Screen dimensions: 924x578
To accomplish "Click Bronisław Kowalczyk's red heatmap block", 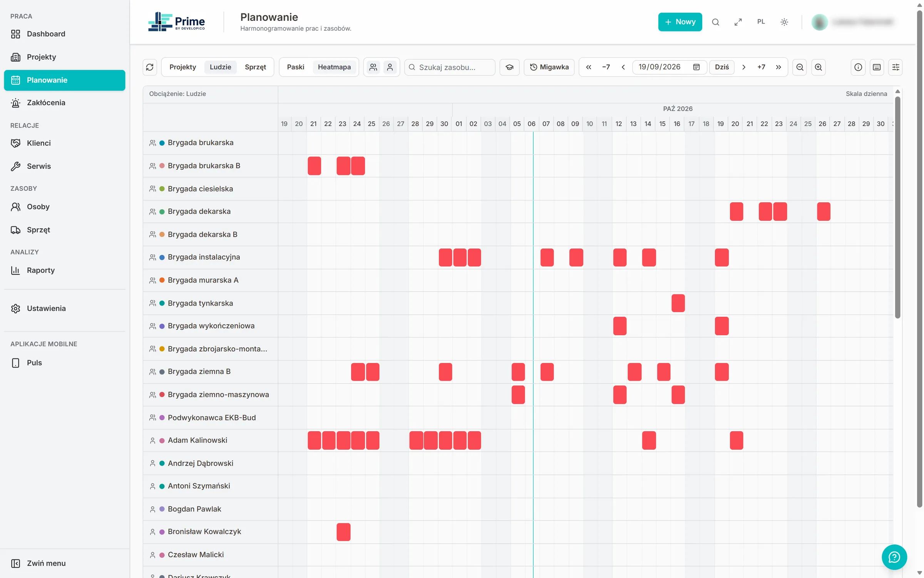I will click(x=343, y=532).
